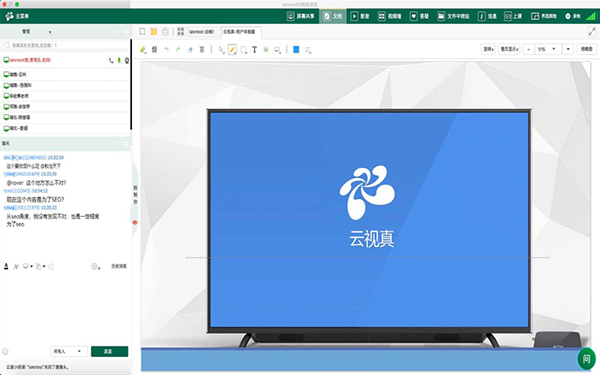This screenshot has height=375, width=600.
Task: Open chat settings gear dropdown
Action: point(96,266)
